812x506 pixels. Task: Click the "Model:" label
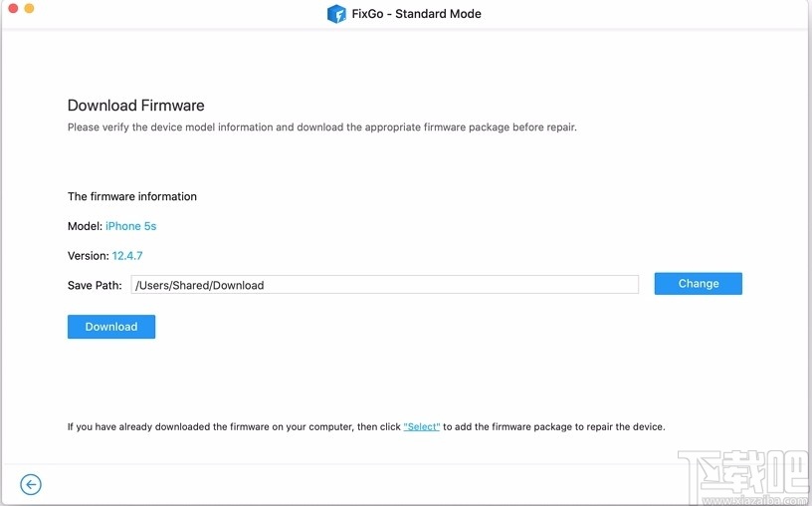point(85,226)
